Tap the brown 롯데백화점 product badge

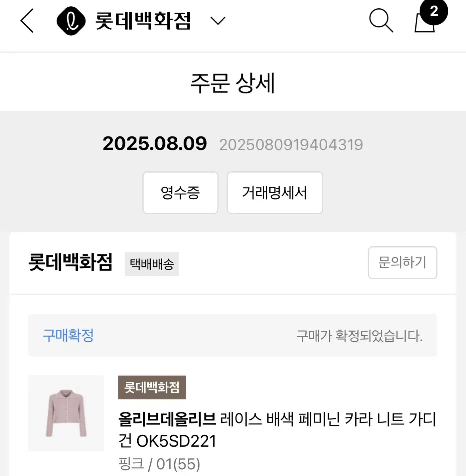pyautogui.click(x=152, y=387)
